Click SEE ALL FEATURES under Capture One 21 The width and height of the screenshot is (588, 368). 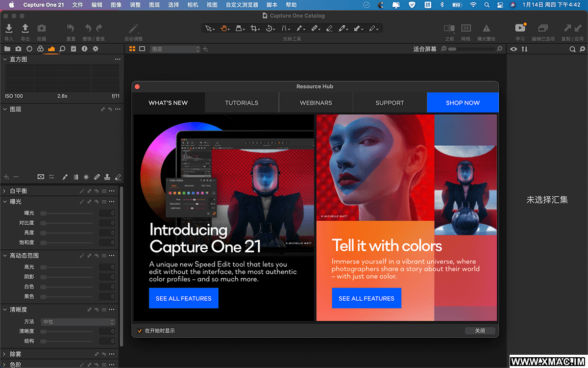[x=184, y=298]
